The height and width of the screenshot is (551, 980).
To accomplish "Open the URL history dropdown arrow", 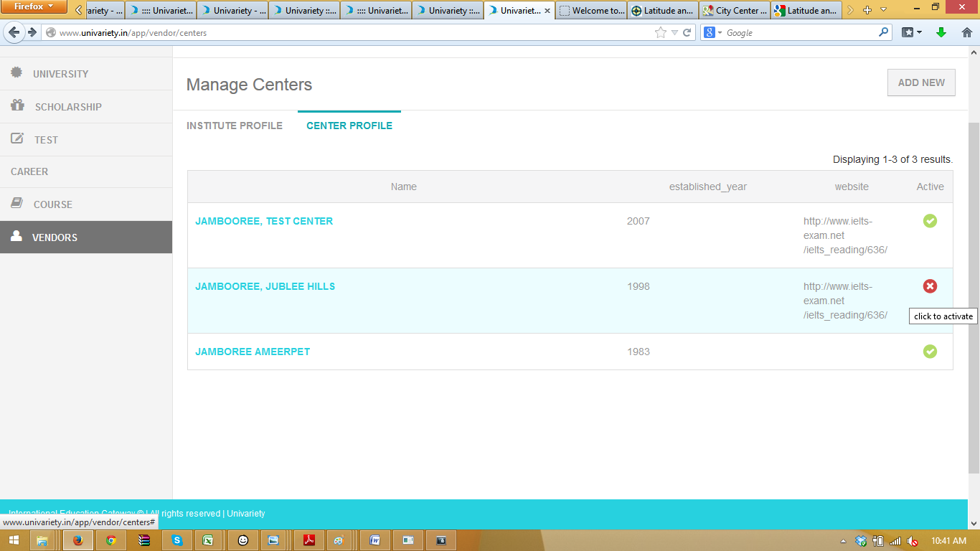I will coord(674,32).
